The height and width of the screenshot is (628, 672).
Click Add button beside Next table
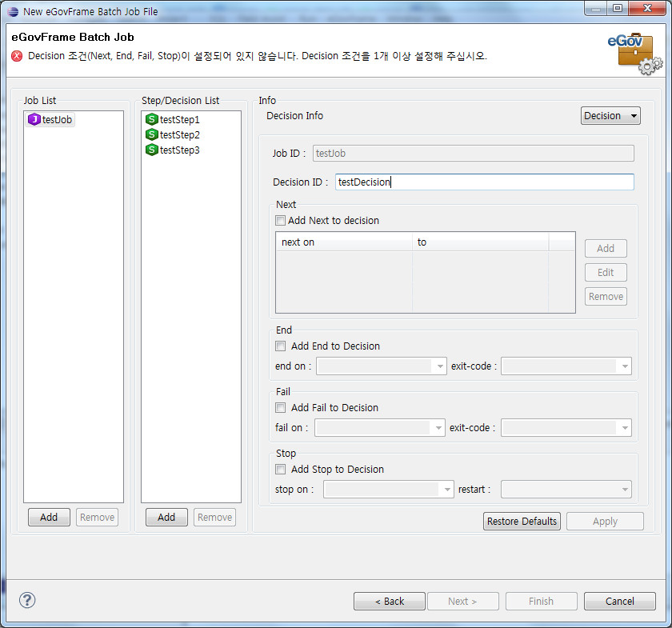pyautogui.click(x=606, y=249)
